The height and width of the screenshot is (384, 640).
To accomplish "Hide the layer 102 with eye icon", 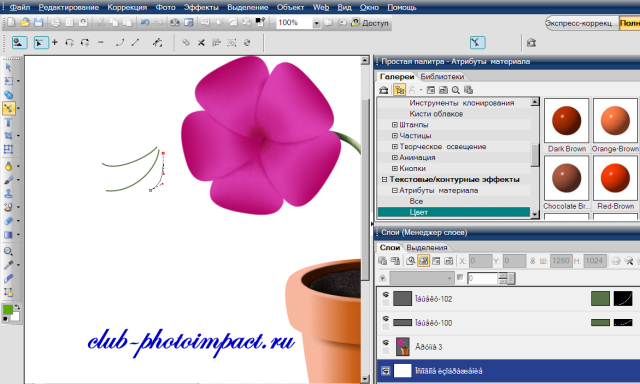I will (x=385, y=295).
